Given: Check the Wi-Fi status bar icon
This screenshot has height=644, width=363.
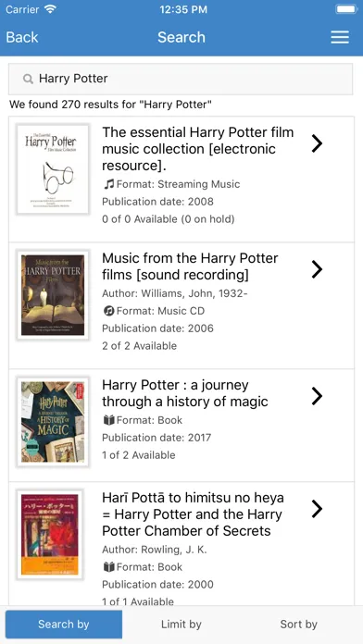Looking at the screenshot, I should [x=50, y=9].
